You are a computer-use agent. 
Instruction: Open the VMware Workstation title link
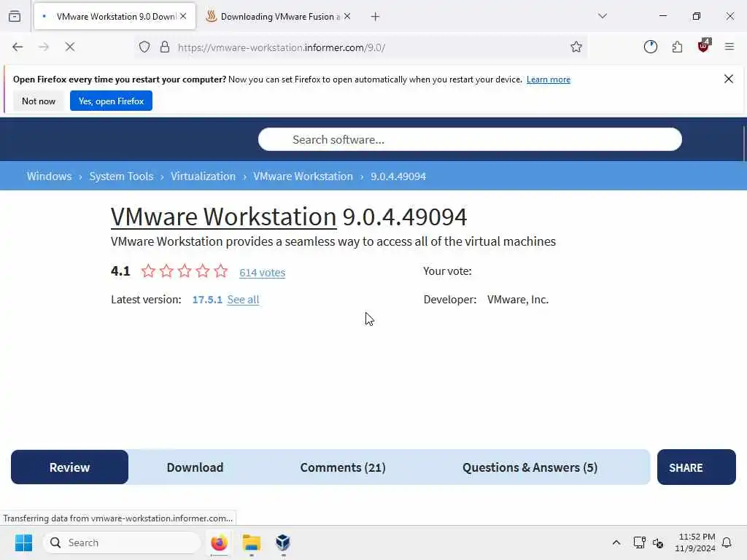(223, 217)
